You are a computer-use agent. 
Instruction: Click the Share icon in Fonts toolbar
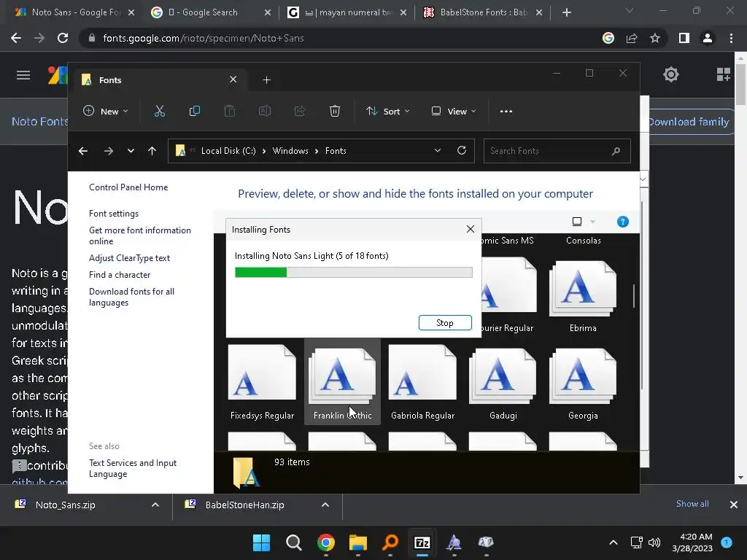300,112
